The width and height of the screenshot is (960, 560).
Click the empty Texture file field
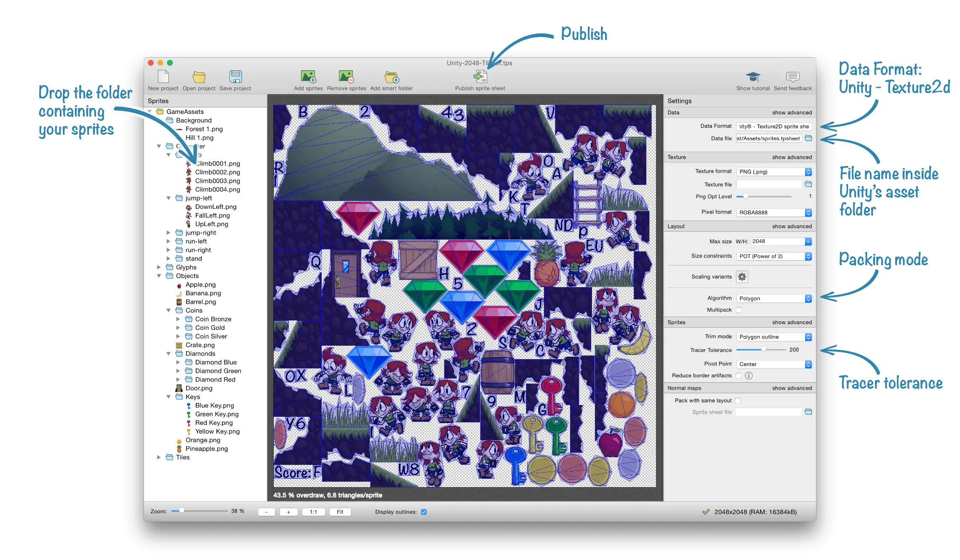coord(769,184)
